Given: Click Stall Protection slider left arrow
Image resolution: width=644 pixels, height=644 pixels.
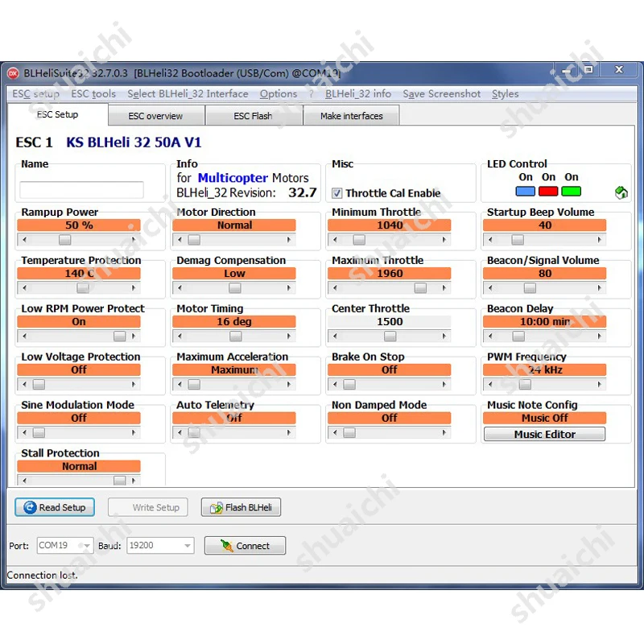Looking at the screenshot, I should coord(25,480).
